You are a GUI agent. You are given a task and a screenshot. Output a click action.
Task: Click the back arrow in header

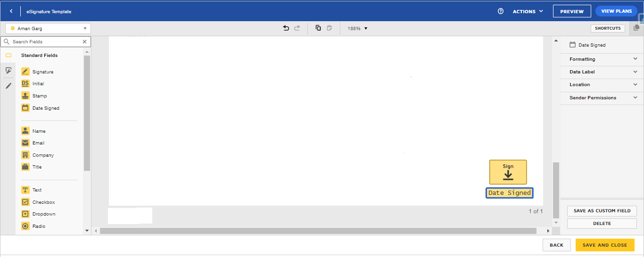pos(11,11)
